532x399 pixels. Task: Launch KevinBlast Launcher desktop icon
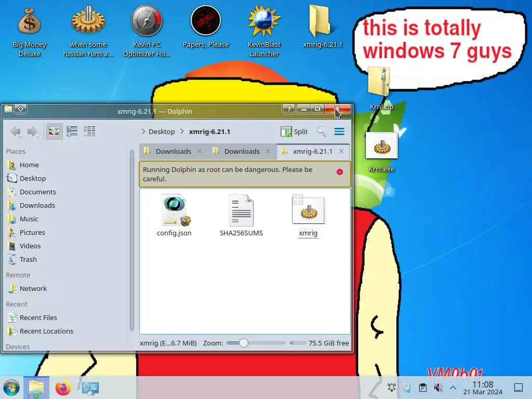tap(264, 31)
